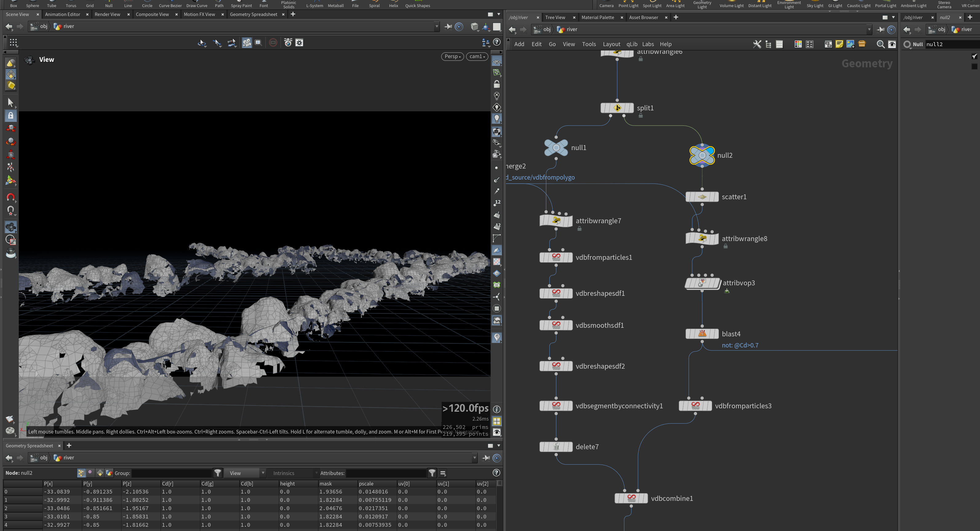Click the null1 node icon
980x531 pixels.
556,148
